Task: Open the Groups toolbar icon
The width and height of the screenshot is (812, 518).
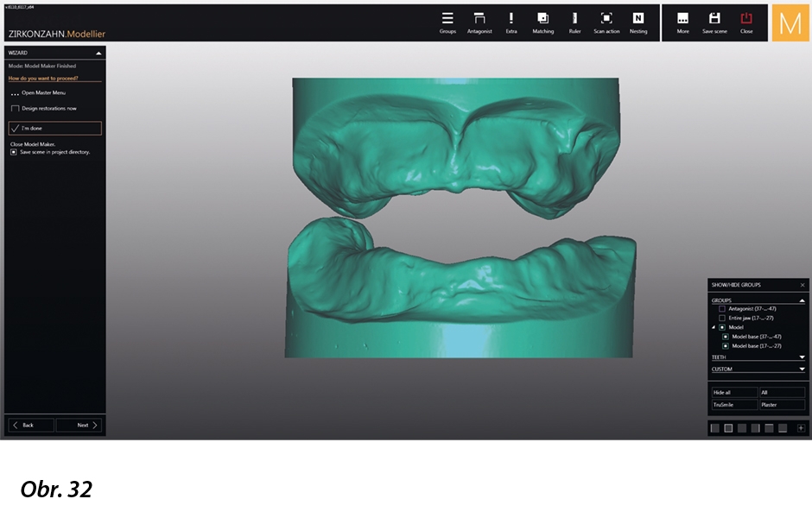Action: pos(447,19)
